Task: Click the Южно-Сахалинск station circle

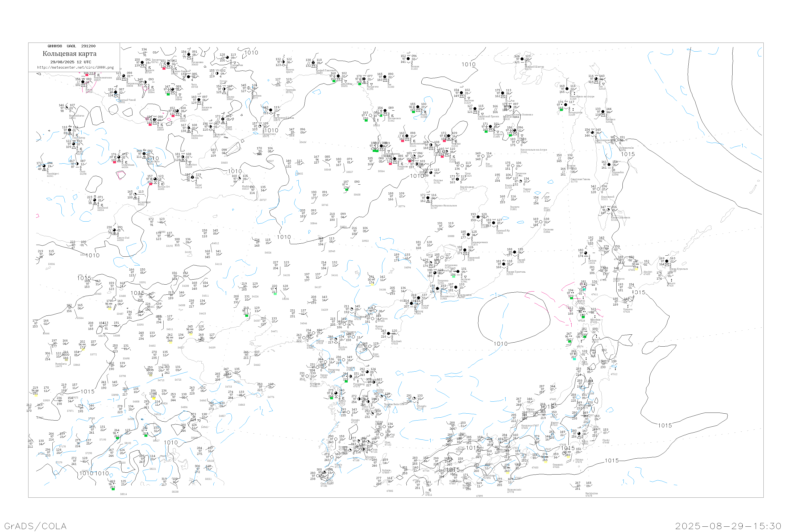Action: pos(608,210)
